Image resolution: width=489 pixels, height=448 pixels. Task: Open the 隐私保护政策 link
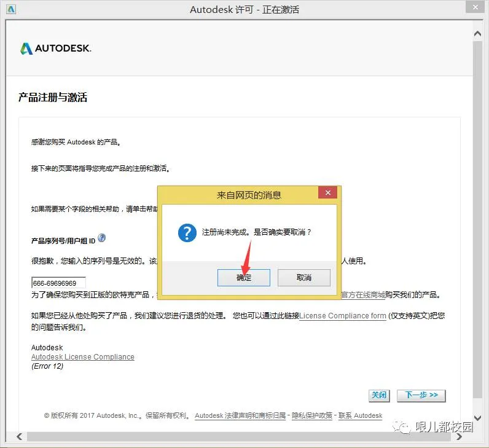point(312,416)
